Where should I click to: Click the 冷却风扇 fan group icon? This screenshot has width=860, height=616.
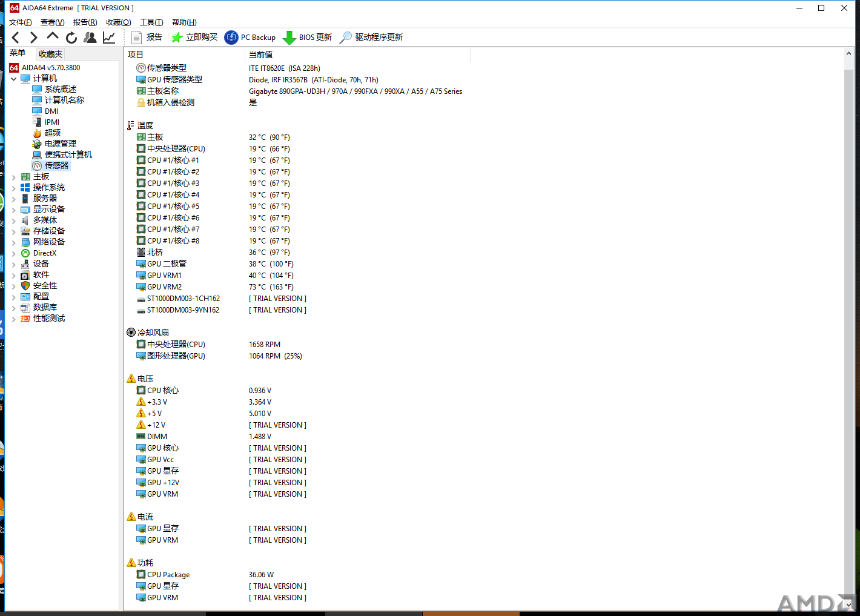pos(131,333)
